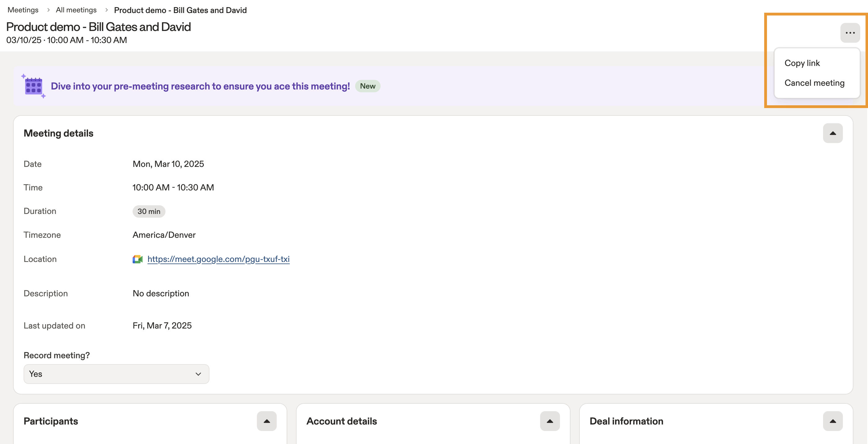Open the Google Meet meeting link
The height and width of the screenshot is (444, 868).
point(218,259)
